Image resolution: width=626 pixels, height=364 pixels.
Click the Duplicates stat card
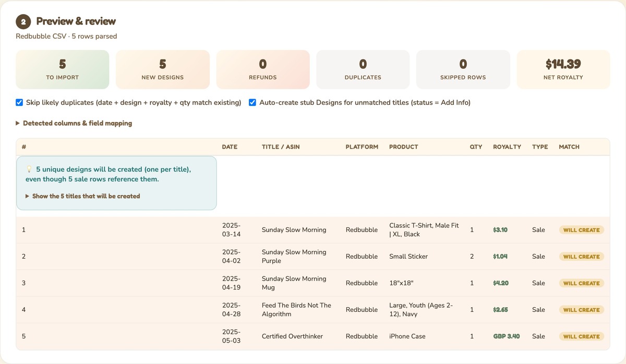363,69
